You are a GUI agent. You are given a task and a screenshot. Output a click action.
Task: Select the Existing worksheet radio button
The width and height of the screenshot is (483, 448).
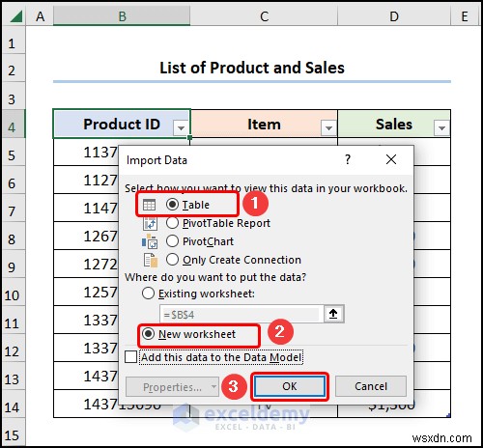148,294
